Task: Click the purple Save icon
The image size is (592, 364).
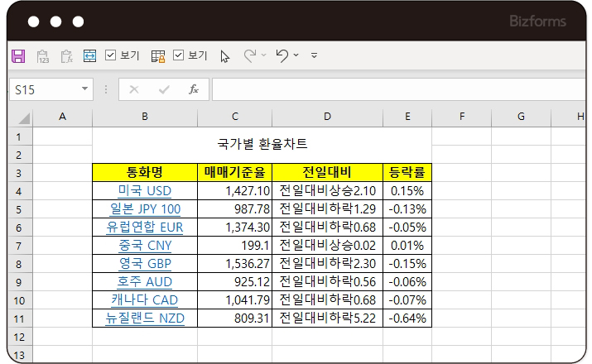Action: click(18, 56)
